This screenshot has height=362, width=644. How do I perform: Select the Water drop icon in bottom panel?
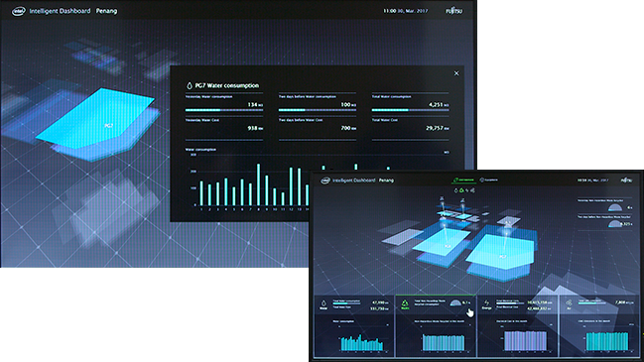(323, 303)
